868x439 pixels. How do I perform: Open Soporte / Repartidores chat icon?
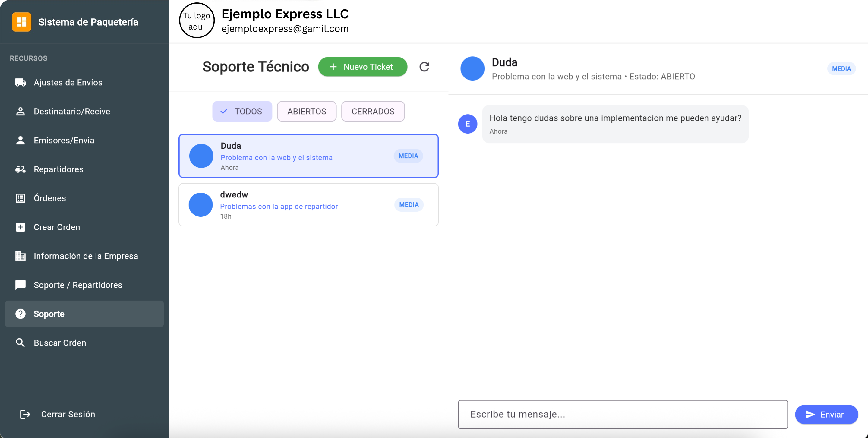(21, 285)
